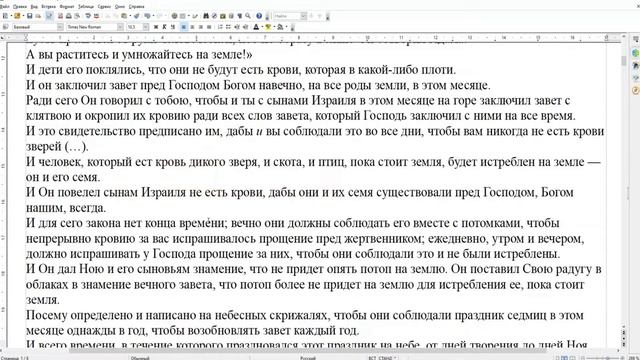Expand the paragraph style dropdown
Image resolution: width=640 pixels, height=360 pixels.
click(60, 27)
